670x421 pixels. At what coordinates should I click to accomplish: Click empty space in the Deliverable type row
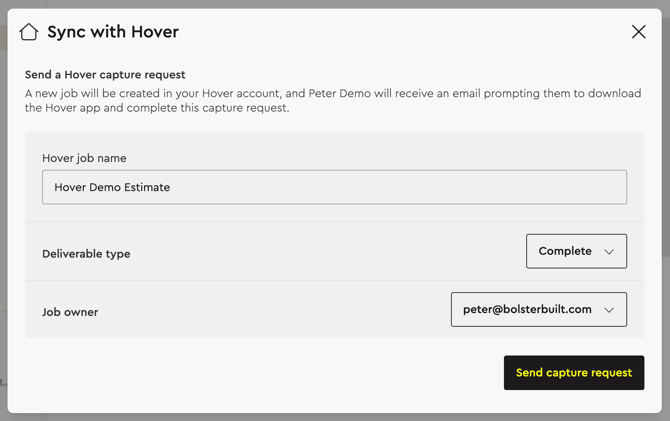pyautogui.click(x=320, y=253)
